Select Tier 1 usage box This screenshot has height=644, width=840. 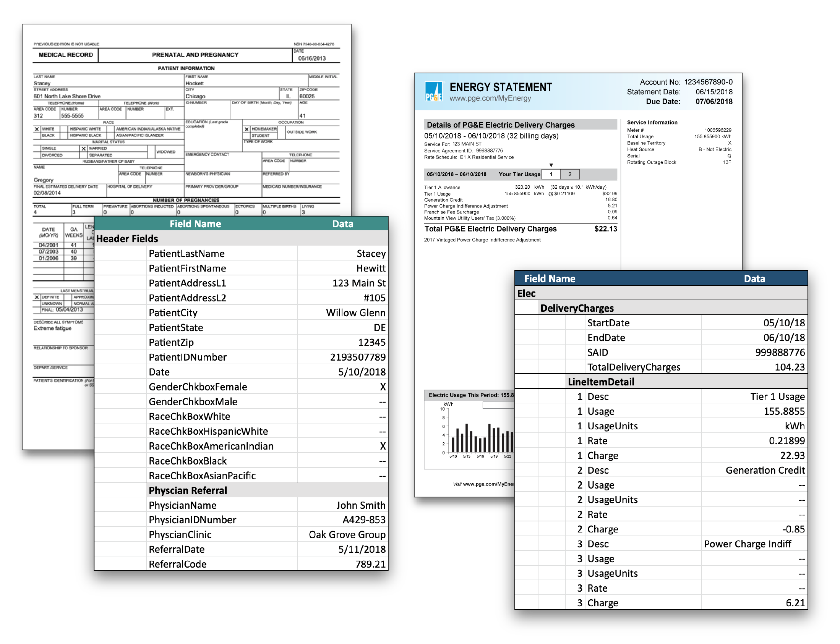click(551, 175)
